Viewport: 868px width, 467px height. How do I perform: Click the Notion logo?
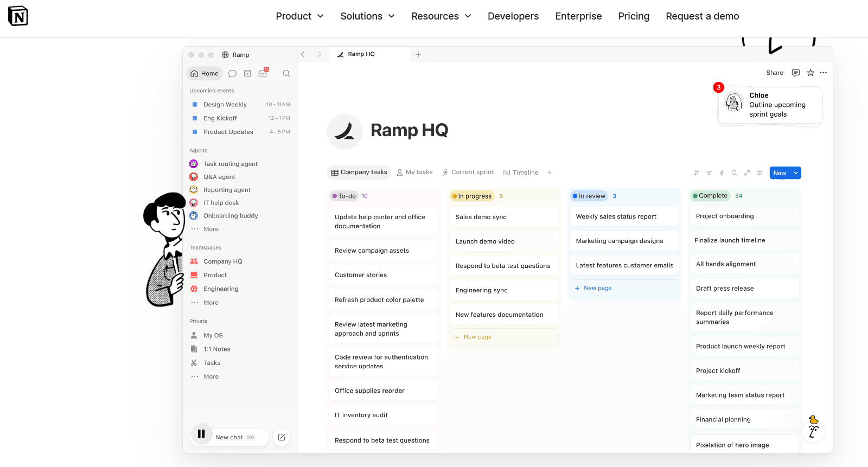[x=18, y=16]
